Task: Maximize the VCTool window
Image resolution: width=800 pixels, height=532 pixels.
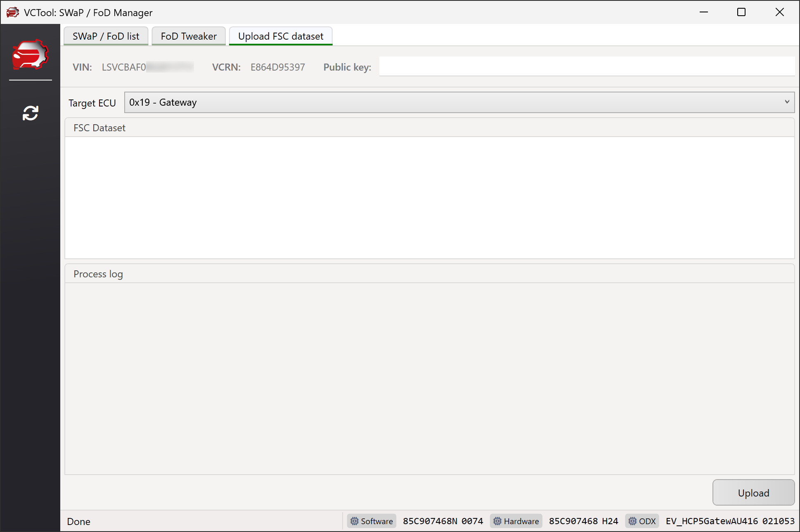Action: coord(741,12)
